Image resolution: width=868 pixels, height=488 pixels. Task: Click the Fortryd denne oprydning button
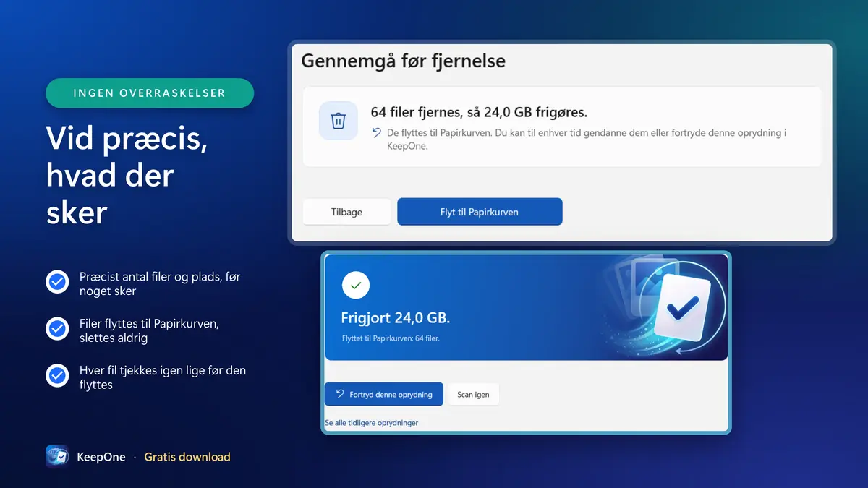[x=384, y=394]
